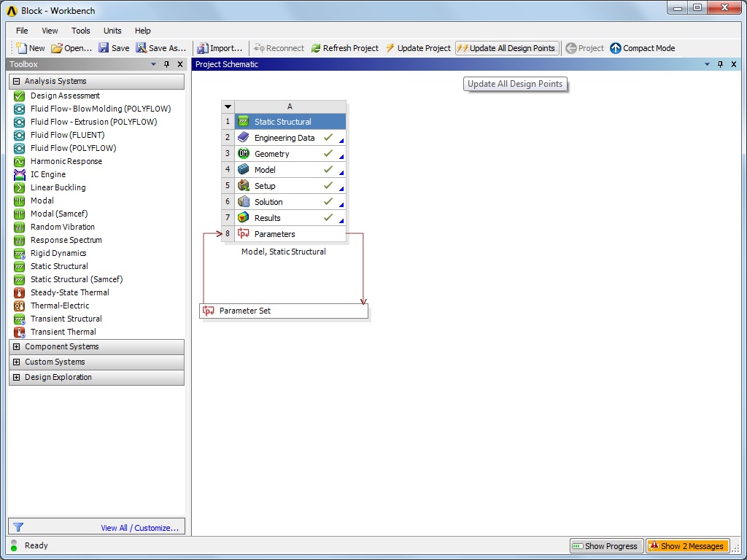Select the Parameters cell in system A
747x560 pixels.
click(x=290, y=234)
